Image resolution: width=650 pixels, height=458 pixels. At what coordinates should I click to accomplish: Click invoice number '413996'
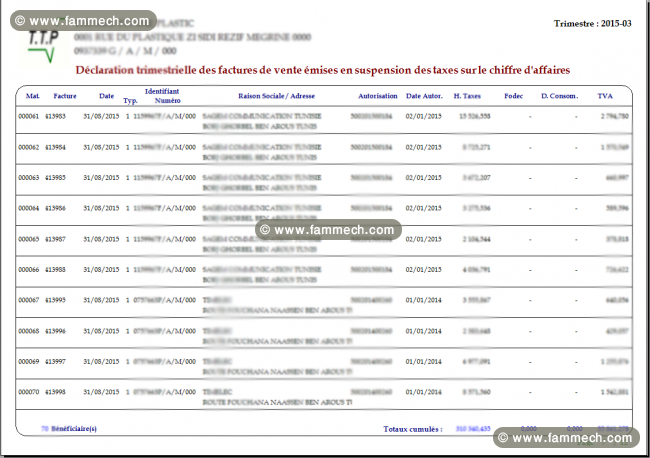tap(56, 331)
